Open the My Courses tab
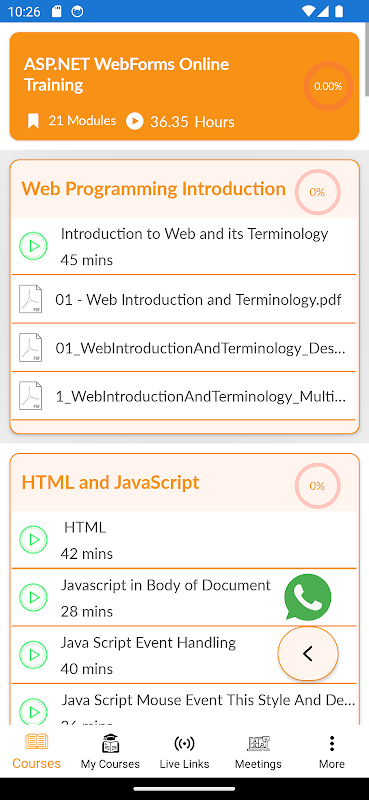This screenshot has height=800, width=369. [110, 751]
